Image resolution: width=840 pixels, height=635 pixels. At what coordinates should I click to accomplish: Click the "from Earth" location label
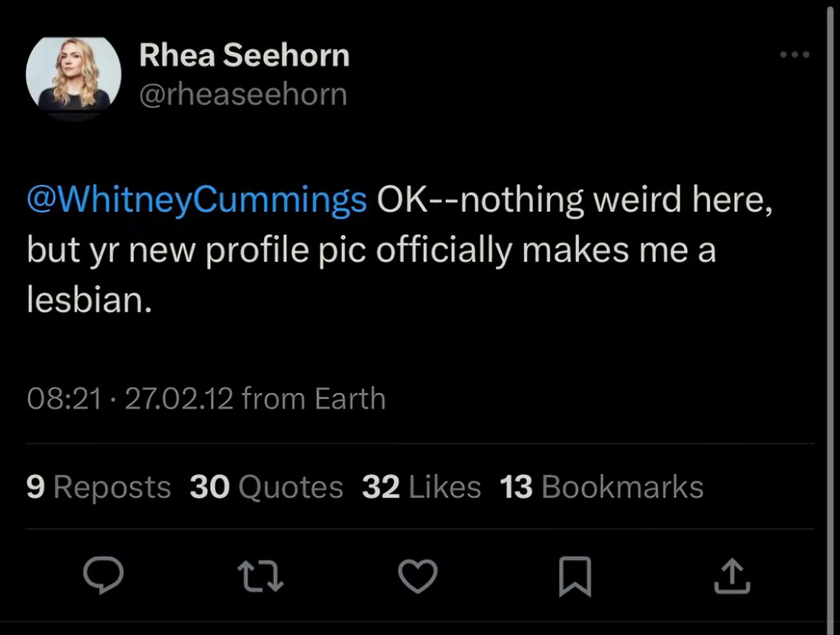(313, 398)
